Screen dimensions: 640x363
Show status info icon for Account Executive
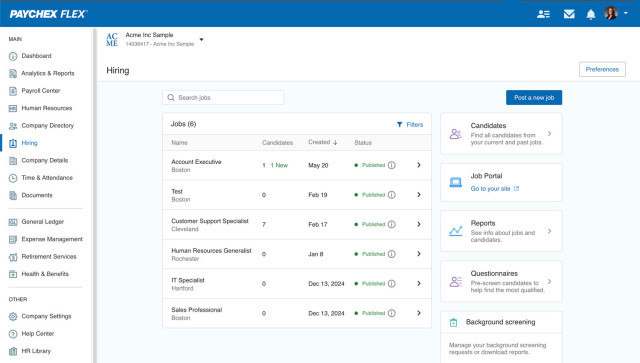pos(391,165)
